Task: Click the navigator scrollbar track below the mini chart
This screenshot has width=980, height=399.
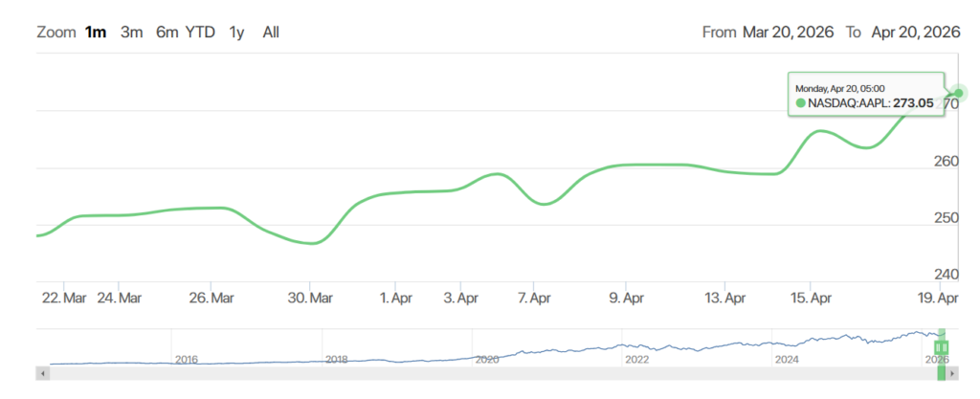Action: click(x=479, y=373)
